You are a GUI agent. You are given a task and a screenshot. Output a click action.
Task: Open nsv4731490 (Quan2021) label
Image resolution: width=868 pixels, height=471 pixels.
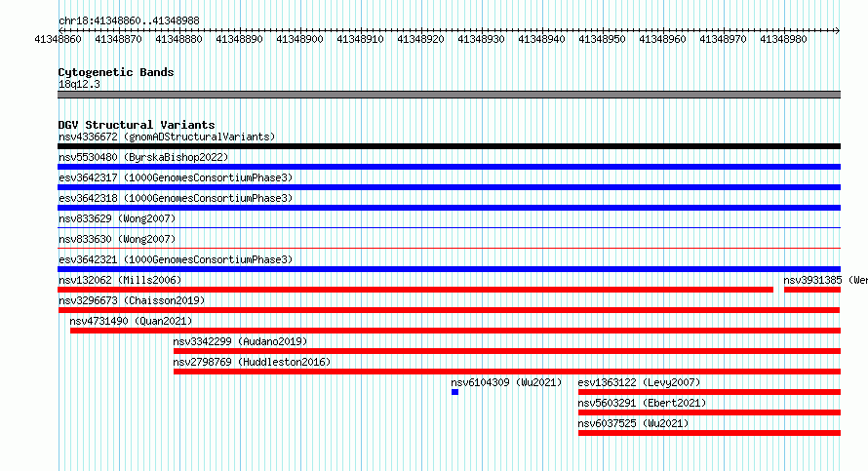(131, 321)
